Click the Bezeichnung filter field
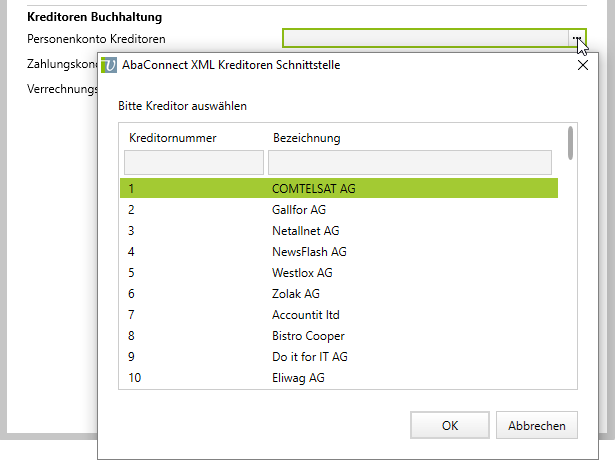This screenshot has height=460, width=615. [x=409, y=162]
